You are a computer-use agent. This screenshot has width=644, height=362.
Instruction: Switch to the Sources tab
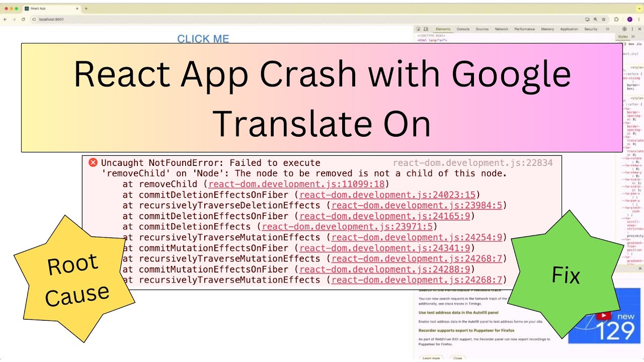(x=482, y=29)
